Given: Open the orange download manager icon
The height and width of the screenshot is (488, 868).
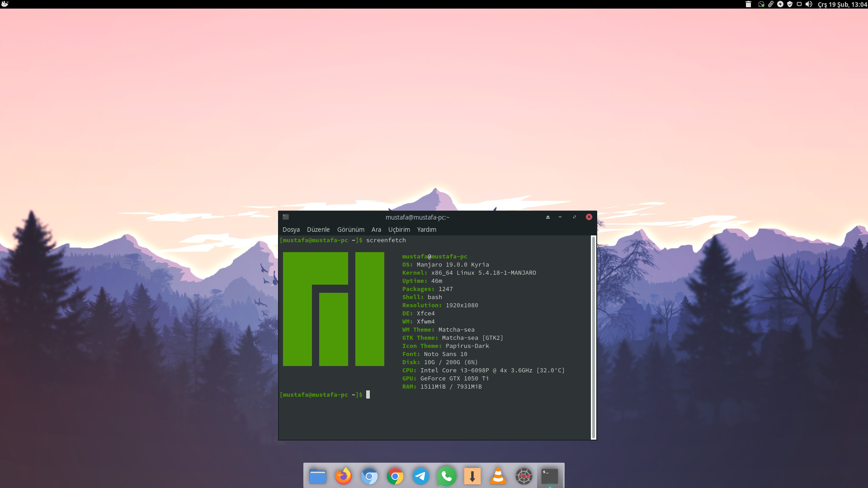Looking at the screenshot, I should 472,476.
